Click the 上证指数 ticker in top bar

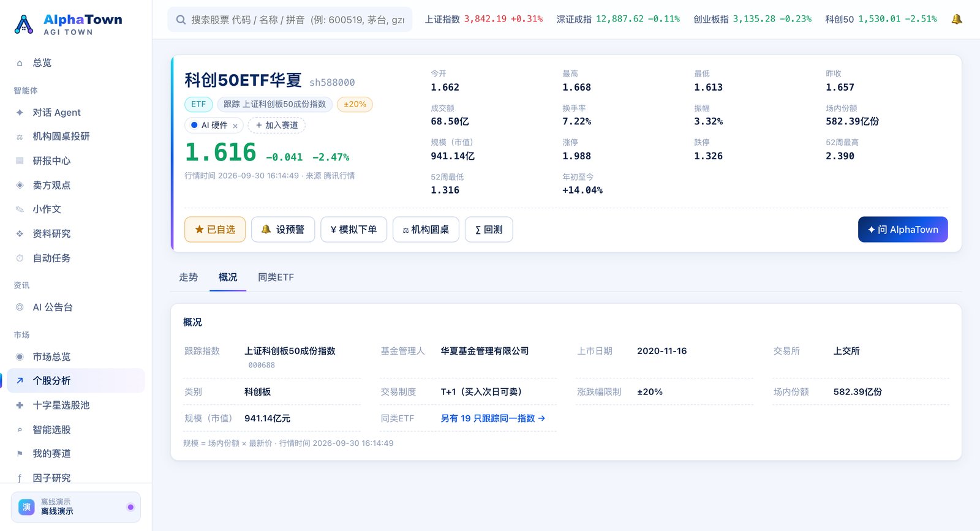coord(484,20)
